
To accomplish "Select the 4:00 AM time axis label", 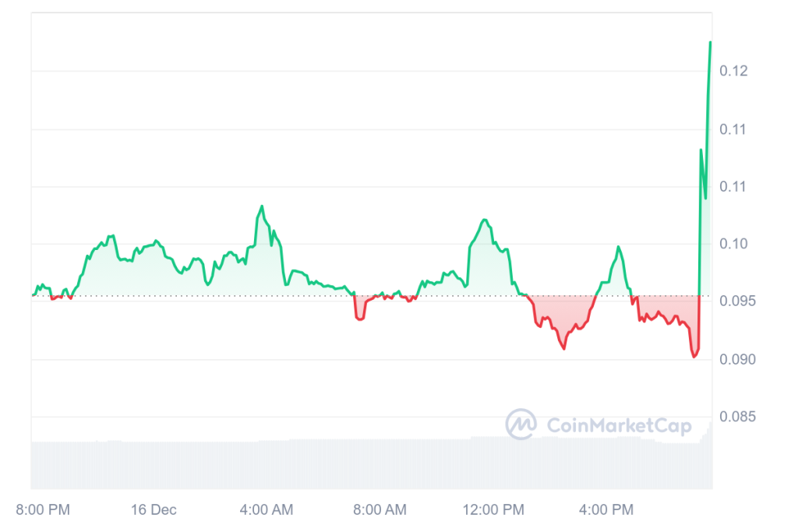I will pos(267,510).
